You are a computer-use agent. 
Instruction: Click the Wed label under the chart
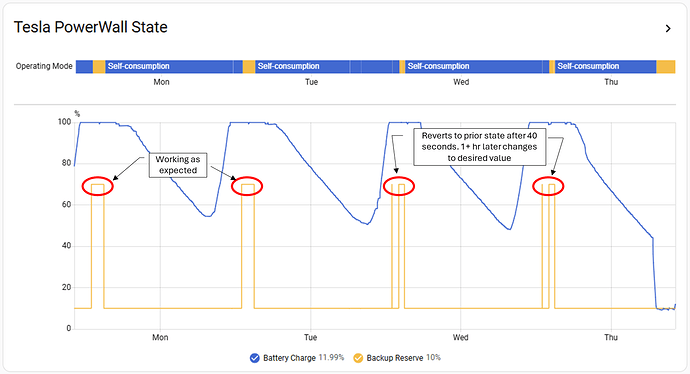point(461,337)
